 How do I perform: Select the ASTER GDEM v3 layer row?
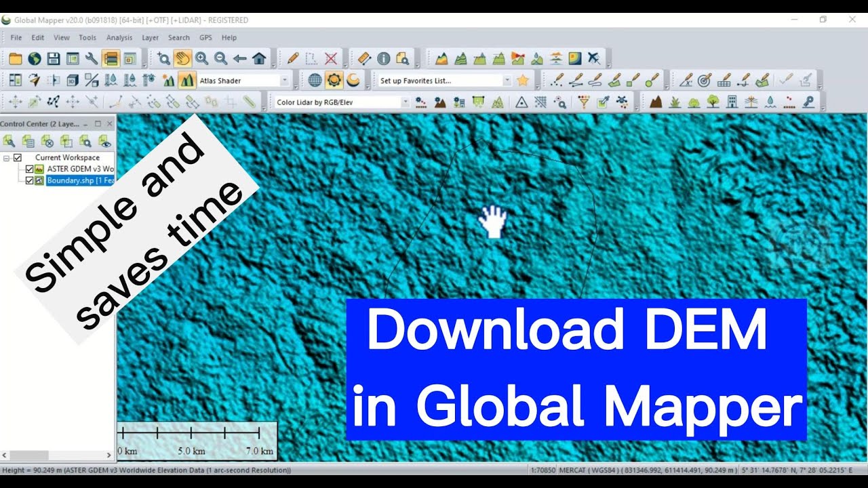click(x=81, y=169)
